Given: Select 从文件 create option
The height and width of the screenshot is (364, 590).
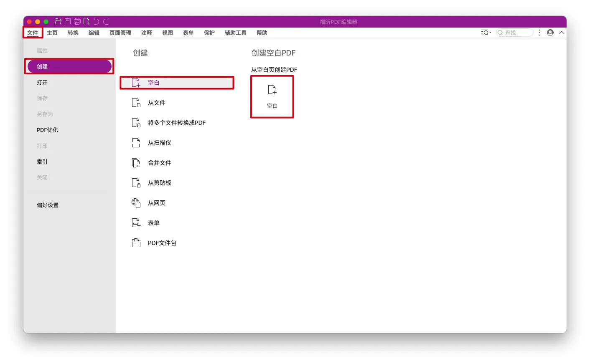Looking at the screenshot, I should (157, 103).
